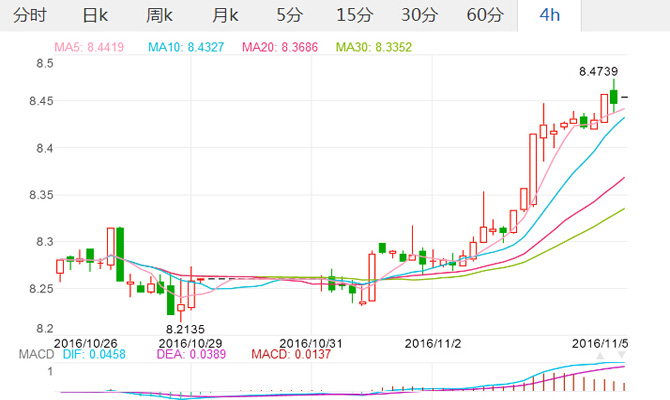Click the up triangle below 2016/11/5
This screenshot has height=400, width=670.
tap(601, 355)
